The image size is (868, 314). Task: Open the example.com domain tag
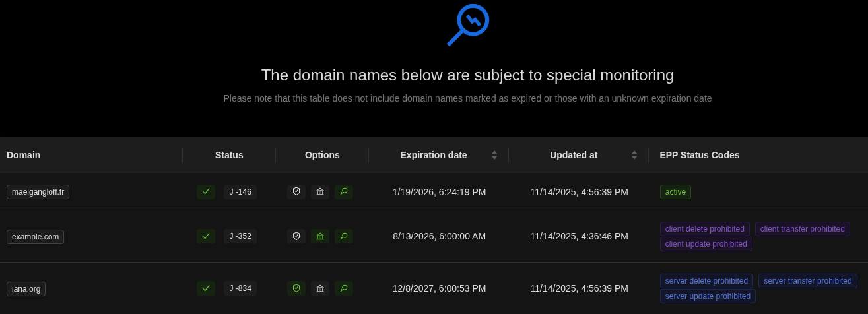point(35,237)
